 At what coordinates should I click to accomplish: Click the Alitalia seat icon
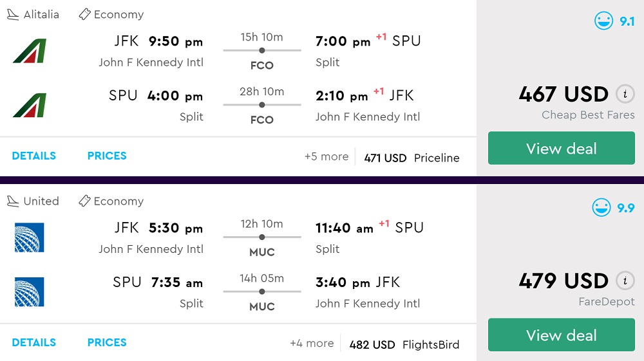(x=13, y=15)
